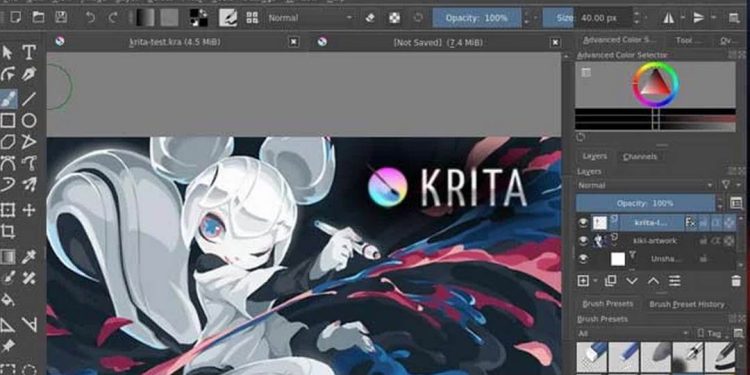Move selected layer down
The image size is (750, 375).
pyautogui.click(x=632, y=281)
